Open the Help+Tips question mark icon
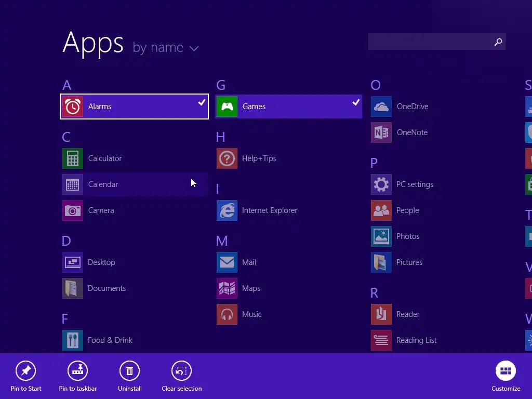Image resolution: width=532 pixels, height=399 pixels. point(227,158)
